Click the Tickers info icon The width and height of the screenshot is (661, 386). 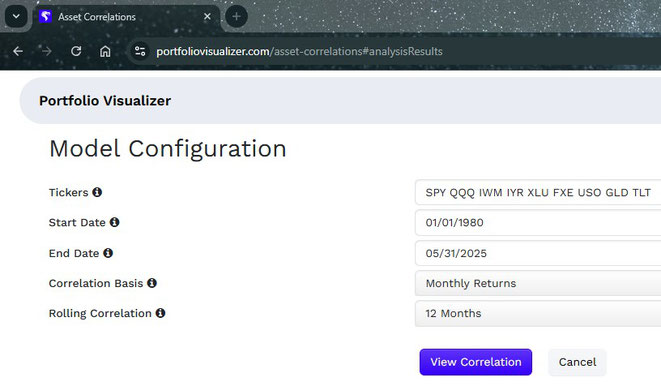(97, 192)
